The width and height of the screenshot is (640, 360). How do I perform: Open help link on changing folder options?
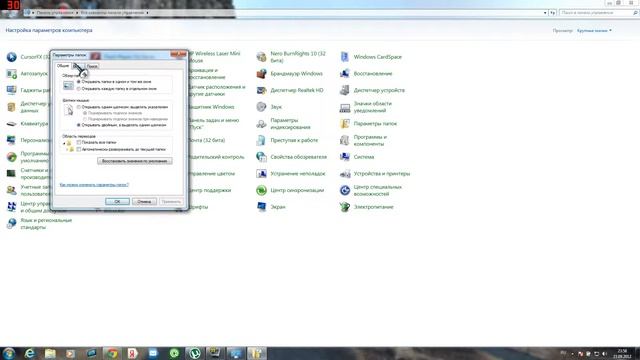point(94,185)
